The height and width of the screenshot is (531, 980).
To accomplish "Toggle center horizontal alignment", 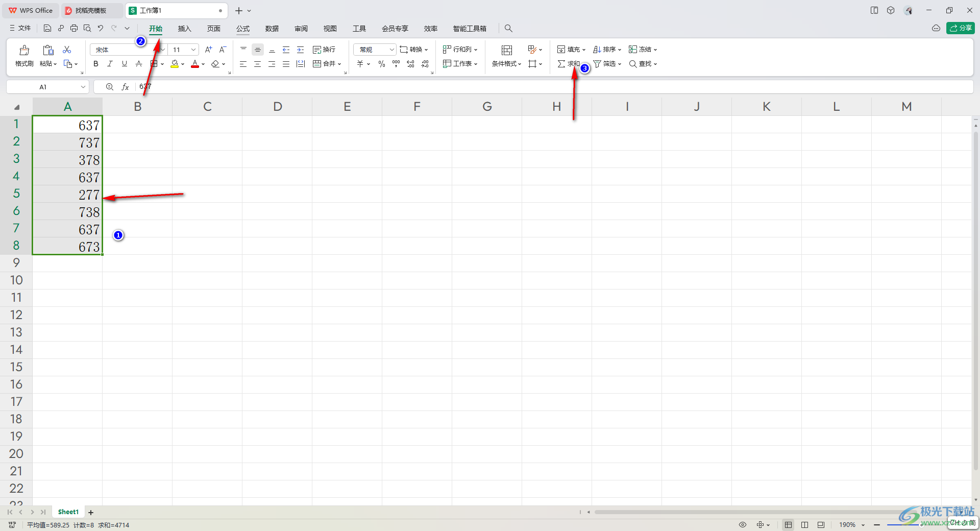I will point(258,64).
